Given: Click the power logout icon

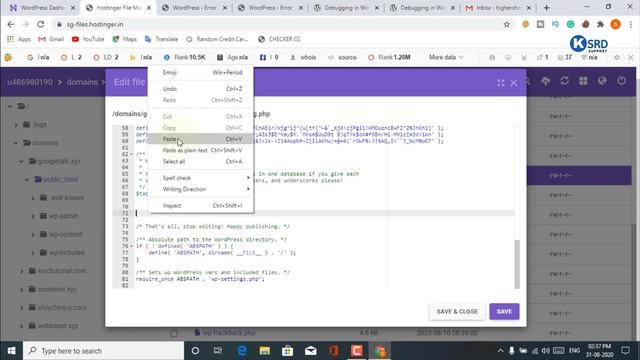Looking at the screenshot, I should pos(622,81).
